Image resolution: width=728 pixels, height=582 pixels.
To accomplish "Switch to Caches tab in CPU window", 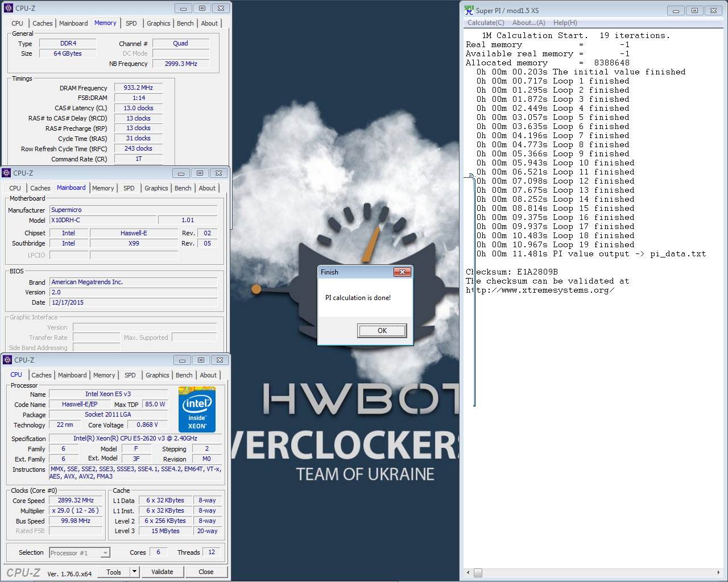I will (42, 375).
